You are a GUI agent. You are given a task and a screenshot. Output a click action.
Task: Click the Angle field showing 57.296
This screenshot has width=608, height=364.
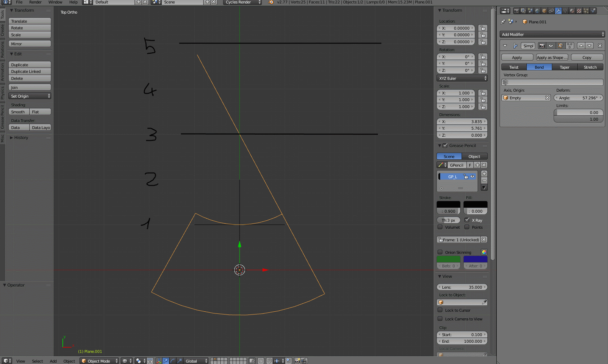click(x=578, y=98)
